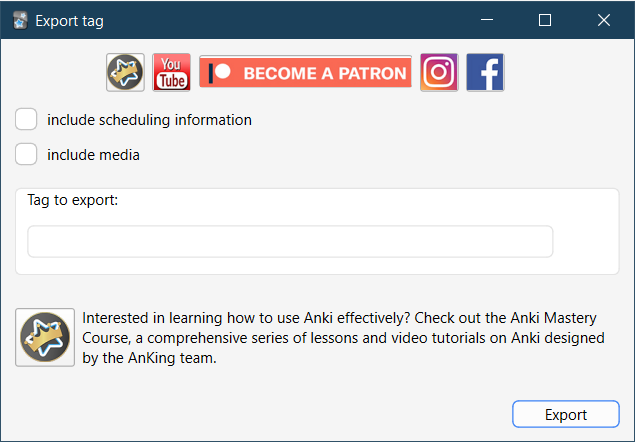The image size is (635, 442).
Task: Click the 'include scheduling information' label text
Action: tap(149, 120)
